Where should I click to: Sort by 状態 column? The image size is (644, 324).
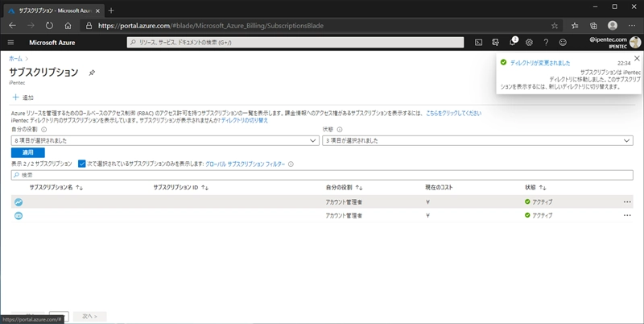[x=535, y=188]
